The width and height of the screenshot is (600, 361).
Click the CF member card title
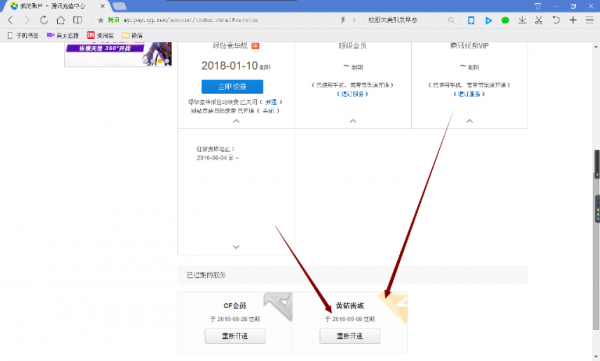point(235,305)
